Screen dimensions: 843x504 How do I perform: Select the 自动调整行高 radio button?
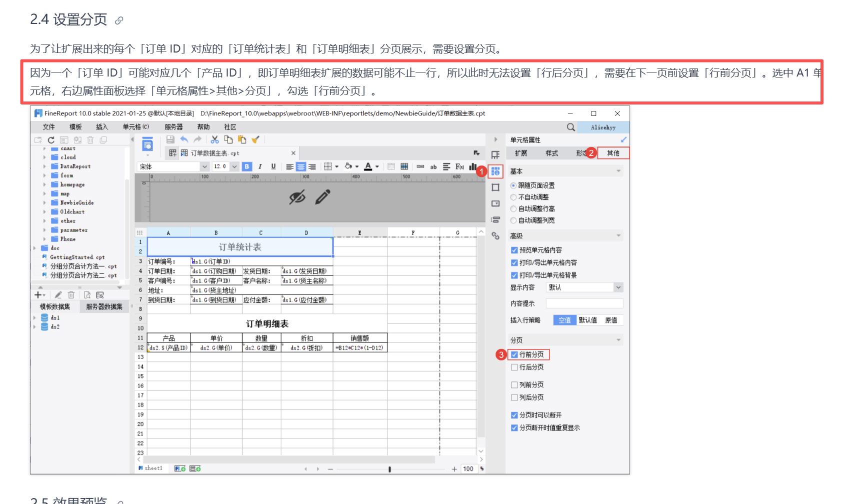click(513, 208)
